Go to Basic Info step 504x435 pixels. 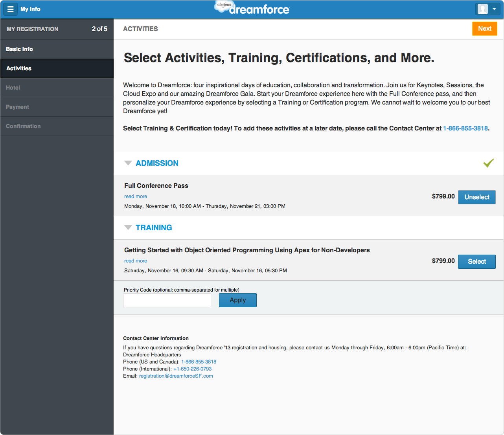pyautogui.click(x=57, y=49)
